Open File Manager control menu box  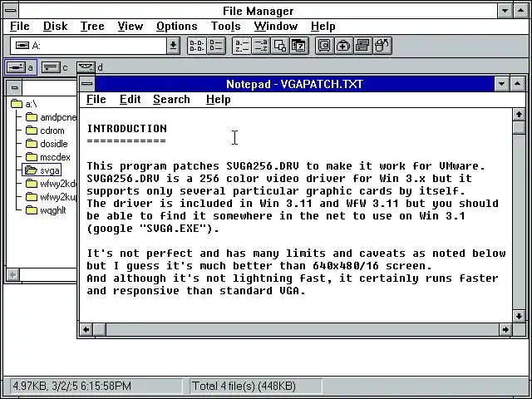(x=11, y=11)
